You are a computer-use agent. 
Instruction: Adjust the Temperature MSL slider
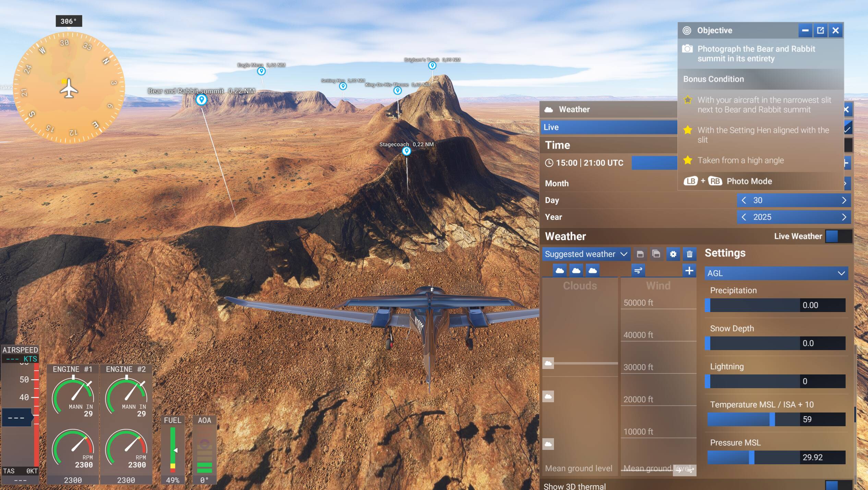coord(772,419)
